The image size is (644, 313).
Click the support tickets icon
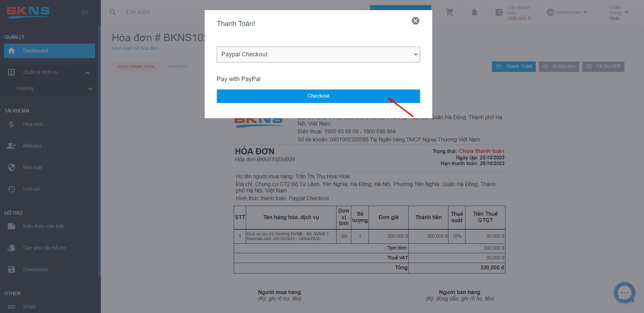tap(11, 248)
